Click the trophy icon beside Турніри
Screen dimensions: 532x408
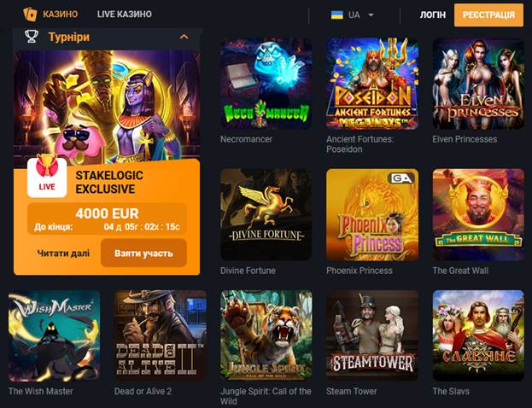click(x=32, y=37)
